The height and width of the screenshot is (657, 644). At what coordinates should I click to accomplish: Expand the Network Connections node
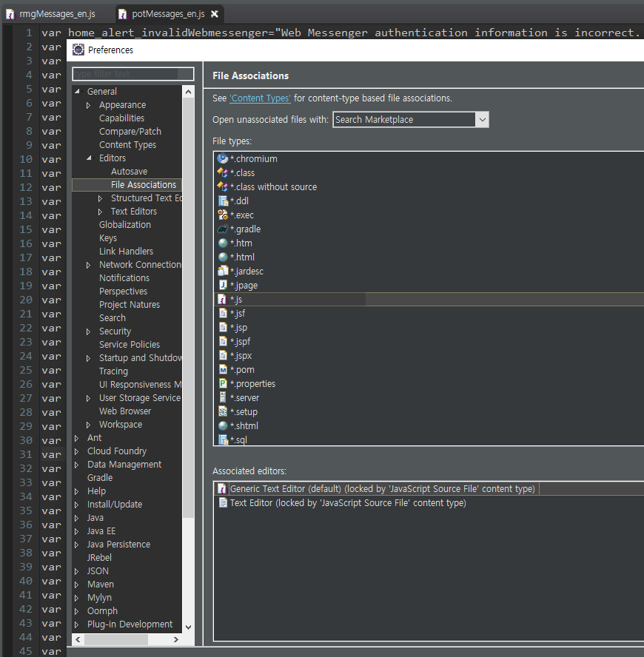[89, 265]
